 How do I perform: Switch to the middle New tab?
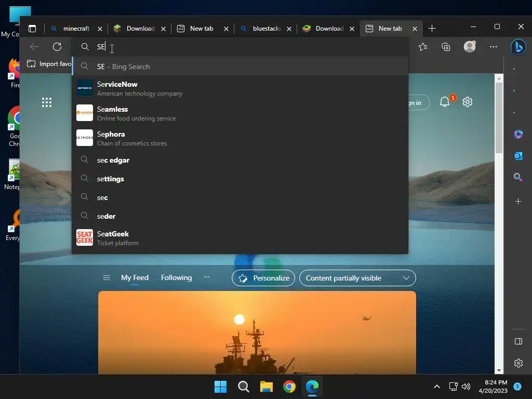(203, 29)
